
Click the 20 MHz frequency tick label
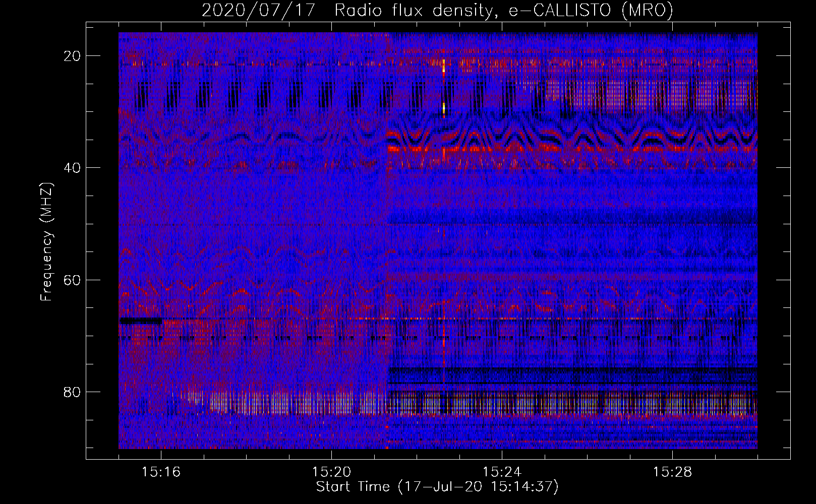pyautogui.click(x=72, y=56)
